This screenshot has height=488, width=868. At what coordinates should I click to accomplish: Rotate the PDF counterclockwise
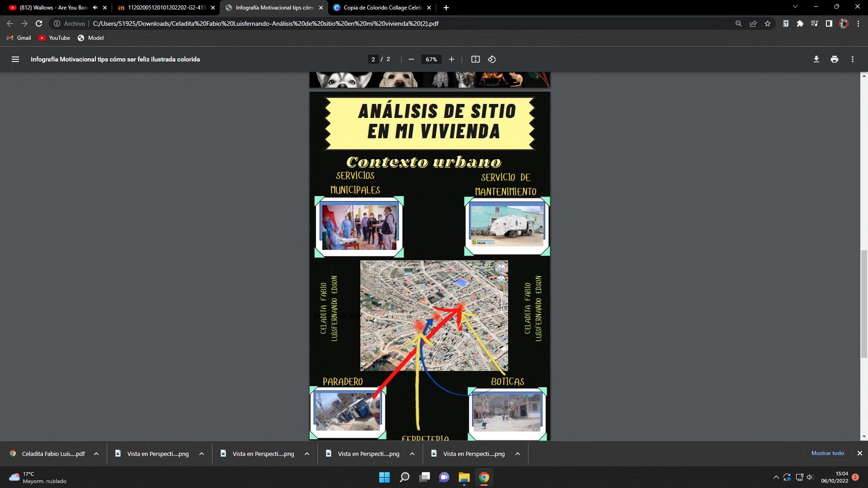[492, 59]
